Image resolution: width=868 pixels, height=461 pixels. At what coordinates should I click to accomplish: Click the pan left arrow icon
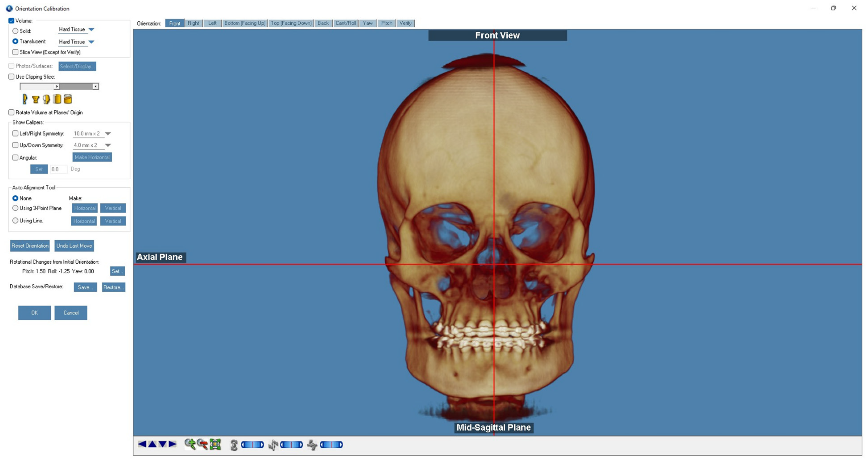(x=142, y=444)
